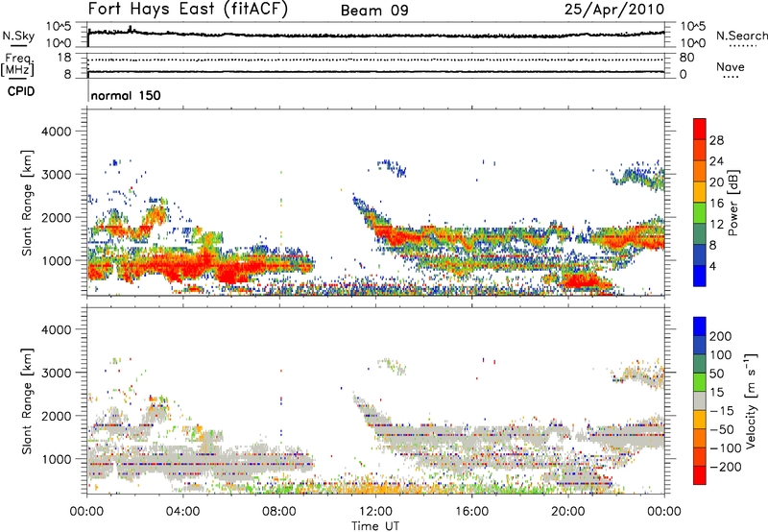Click the date '25/Apr/2010'
This screenshot has height=532, width=768.
614,10
